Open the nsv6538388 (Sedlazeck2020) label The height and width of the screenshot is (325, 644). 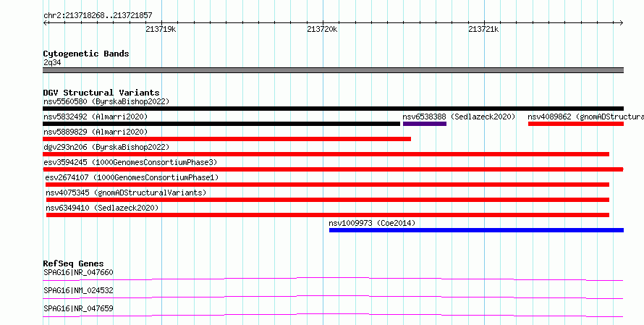(x=459, y=117)
